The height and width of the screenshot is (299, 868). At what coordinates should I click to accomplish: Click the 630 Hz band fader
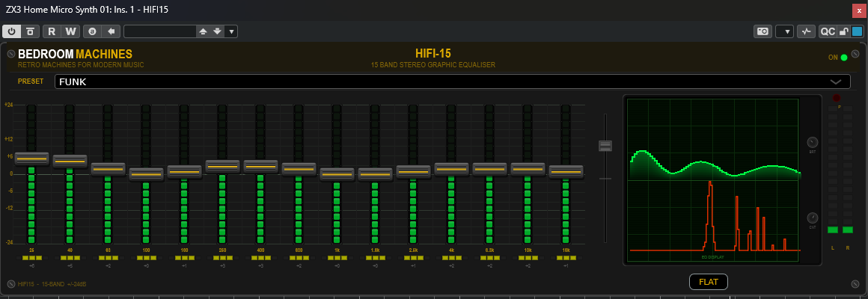tap(299, 169)
